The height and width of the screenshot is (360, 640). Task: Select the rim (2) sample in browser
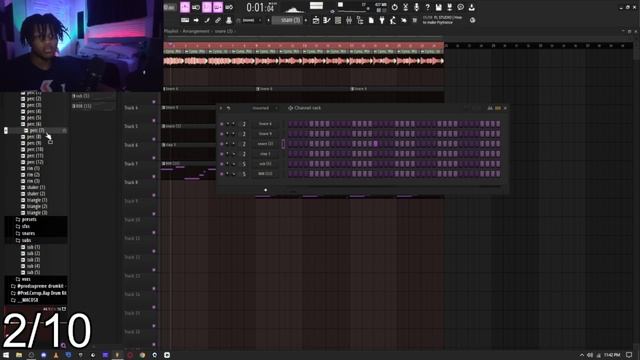coord(33,175)
